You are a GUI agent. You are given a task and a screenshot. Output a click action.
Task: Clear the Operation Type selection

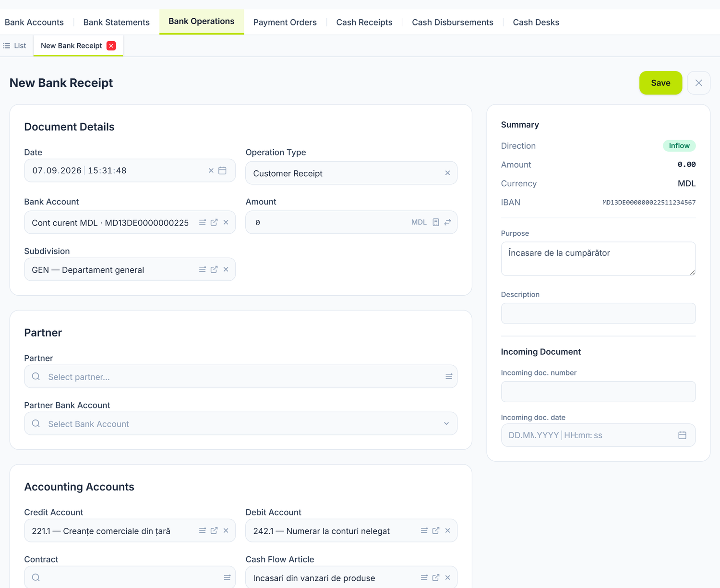point(447,173)
